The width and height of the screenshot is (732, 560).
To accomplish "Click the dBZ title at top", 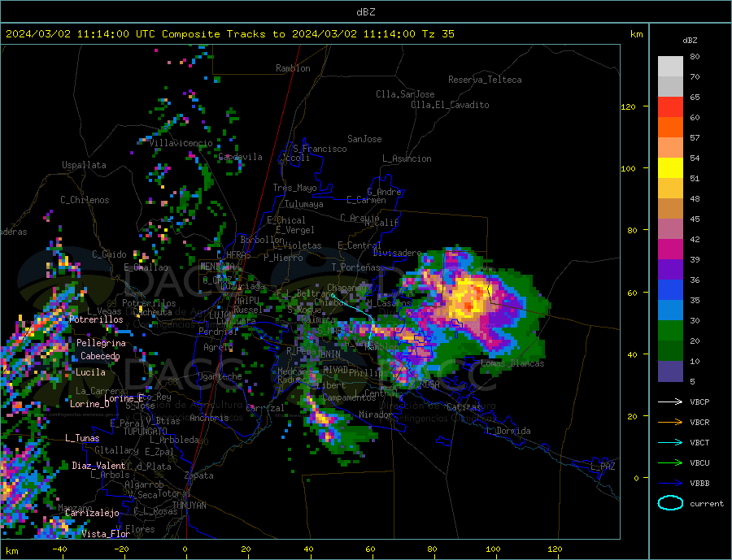I will [x=365, y=12].
